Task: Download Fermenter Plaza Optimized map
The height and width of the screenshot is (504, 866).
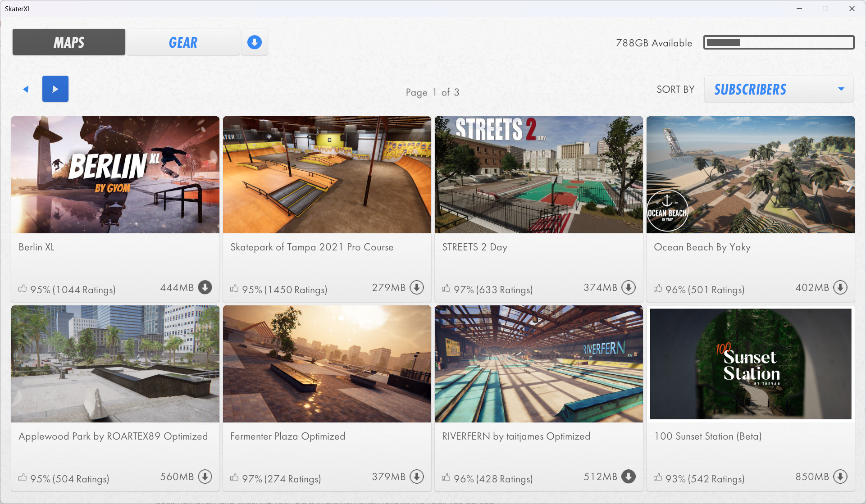Action: click(x=417, y=477)
